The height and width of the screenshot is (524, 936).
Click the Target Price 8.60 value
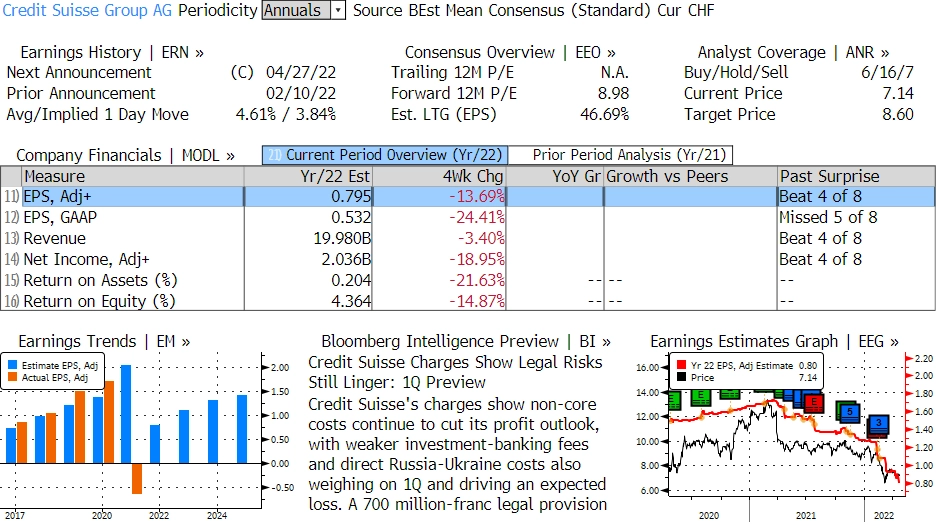[x=898, y=115]
